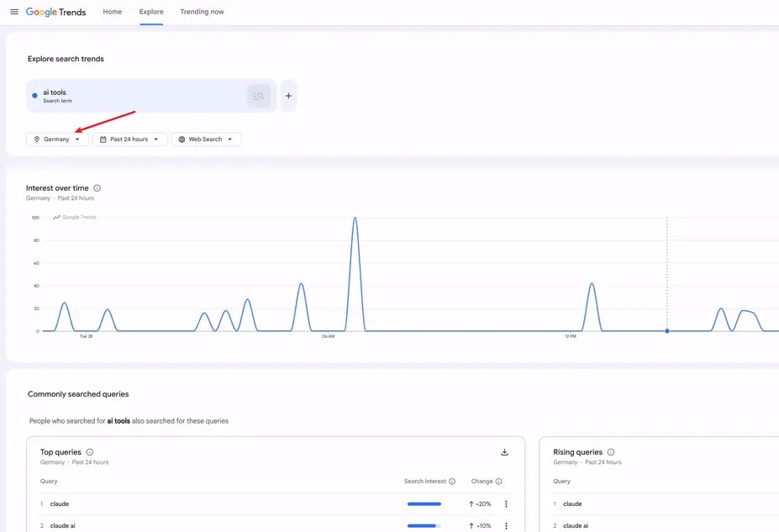This screenshot has height=532, width=779.
Task: Click the calendar icon in time filter
Action: 103,139
